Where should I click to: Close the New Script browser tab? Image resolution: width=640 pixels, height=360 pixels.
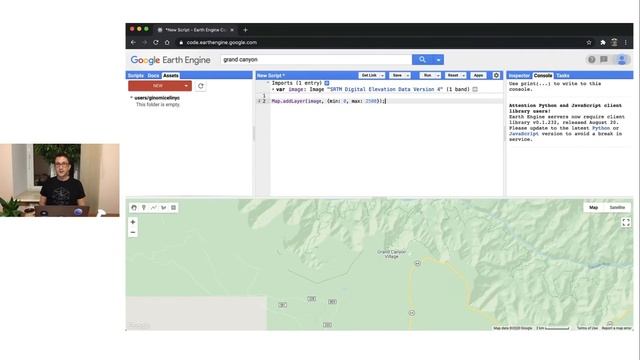pos(232,30)
